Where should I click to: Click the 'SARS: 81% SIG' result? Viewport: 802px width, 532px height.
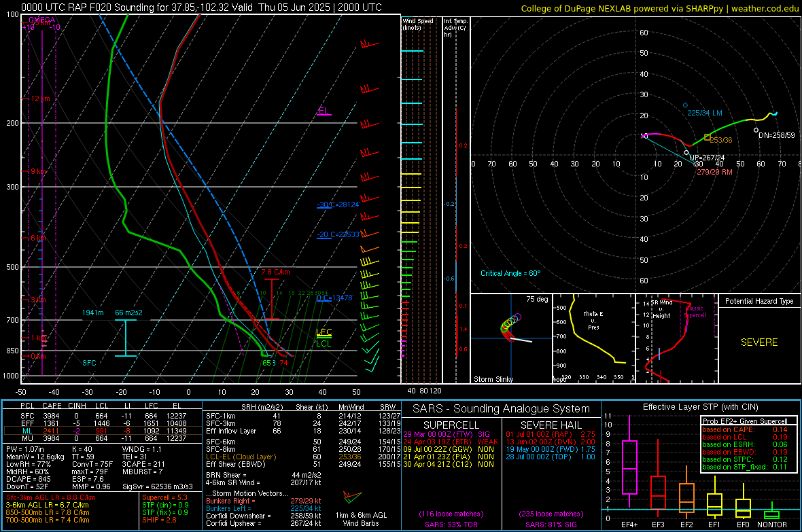point(551,525)
